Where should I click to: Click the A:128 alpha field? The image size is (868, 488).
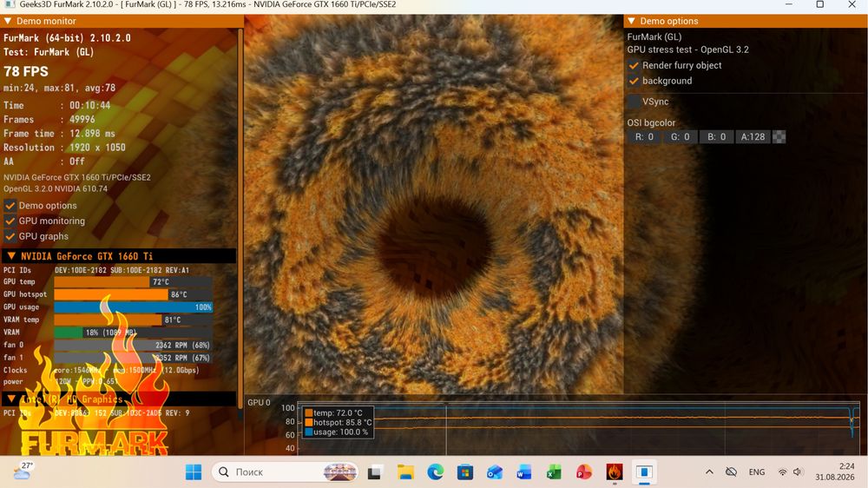[x=753, y=137]
